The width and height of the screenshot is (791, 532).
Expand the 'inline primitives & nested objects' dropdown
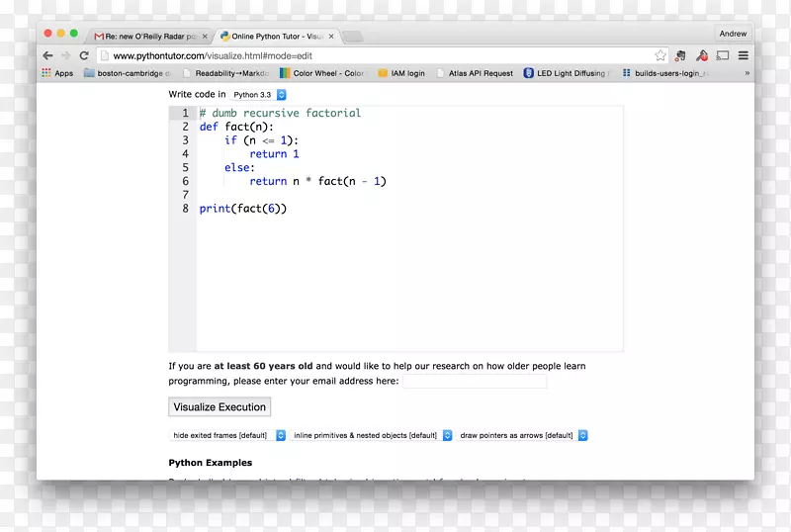click(x=371, y=435)
